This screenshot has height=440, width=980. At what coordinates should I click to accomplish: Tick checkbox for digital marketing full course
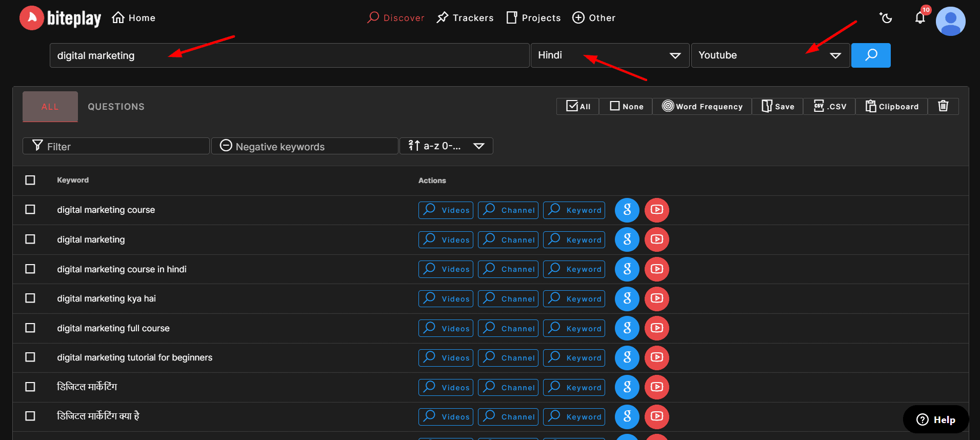pyautogui.click(x=30, y=328)
